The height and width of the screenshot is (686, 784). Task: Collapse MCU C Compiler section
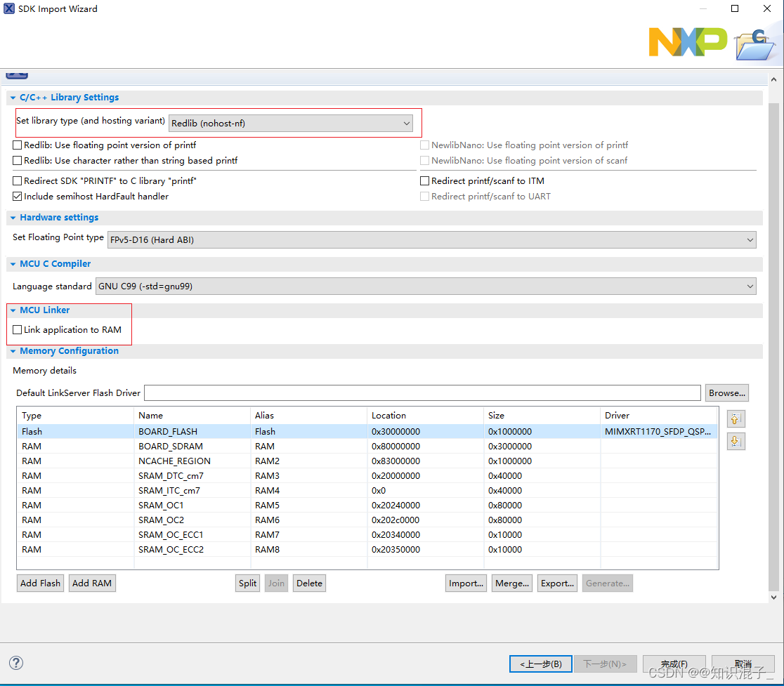coord(13,264)
